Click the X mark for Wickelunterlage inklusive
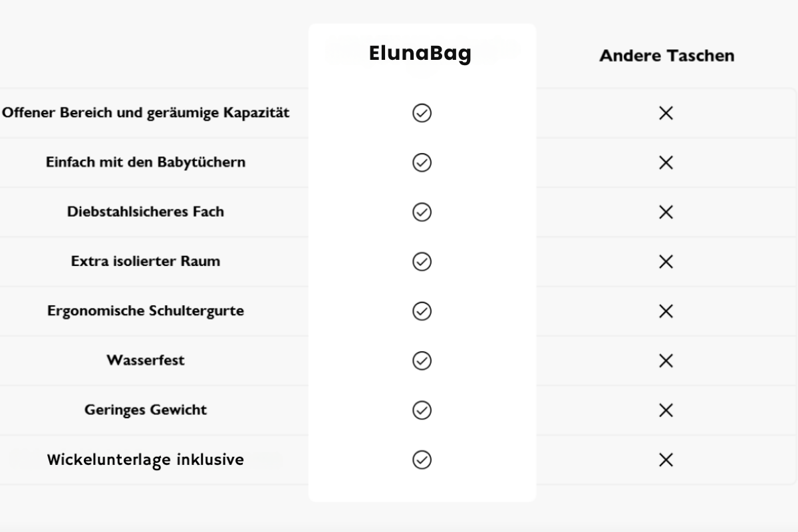 click(666, 460)
